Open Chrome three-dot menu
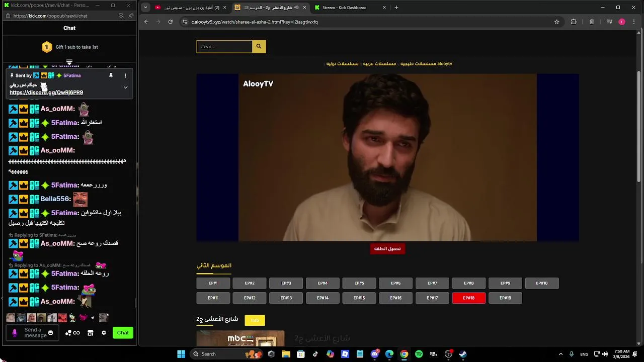644x362 pixels. coord(634,22)
